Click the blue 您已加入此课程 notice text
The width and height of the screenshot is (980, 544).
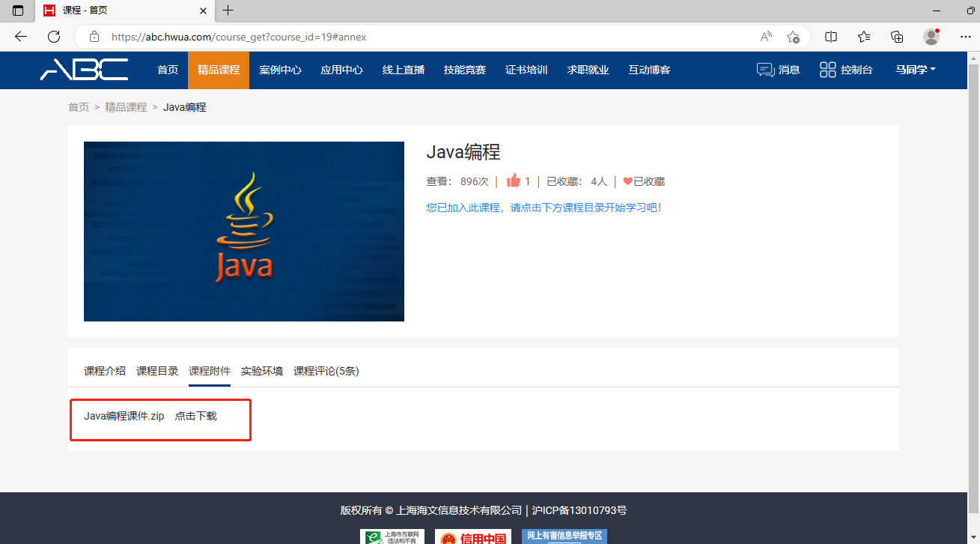[544, 208]
